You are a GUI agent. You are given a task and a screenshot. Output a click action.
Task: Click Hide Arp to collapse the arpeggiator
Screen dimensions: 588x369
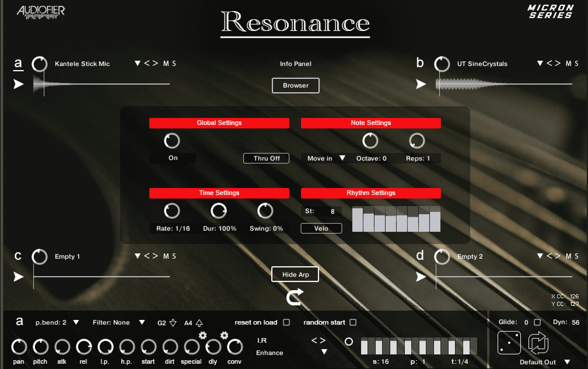(x=295, y=274)
